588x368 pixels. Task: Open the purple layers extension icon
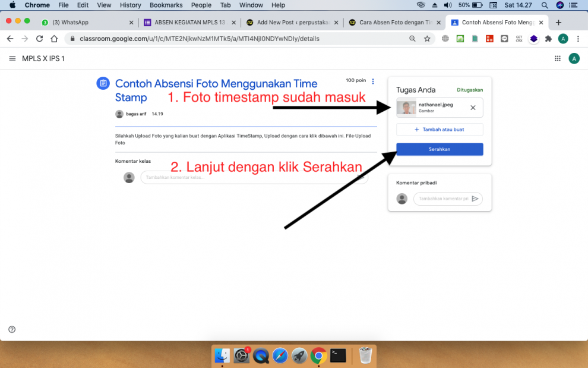533,38
